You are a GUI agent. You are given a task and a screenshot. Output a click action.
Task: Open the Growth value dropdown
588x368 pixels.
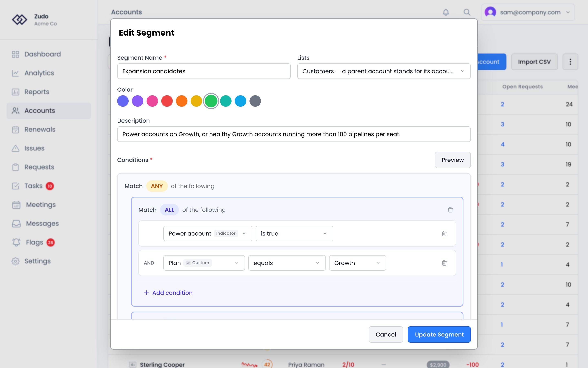tap(357, 263)
